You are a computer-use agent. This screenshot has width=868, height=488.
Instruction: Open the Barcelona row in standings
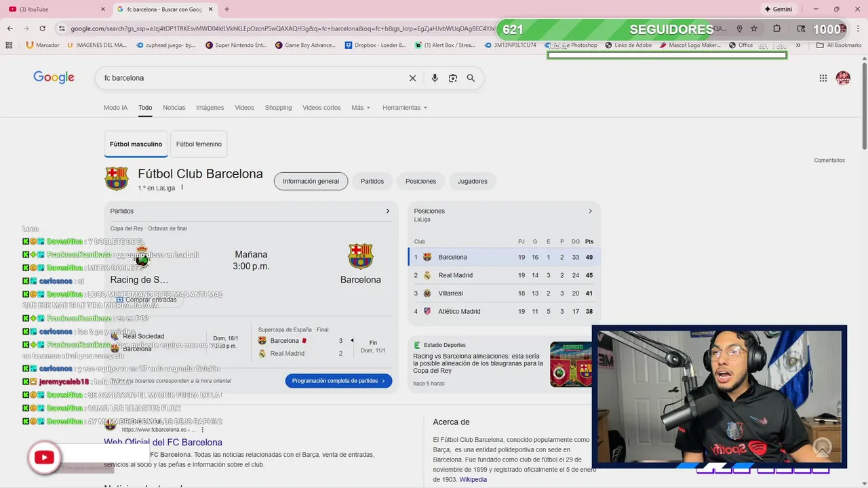(x=502, y=257)
